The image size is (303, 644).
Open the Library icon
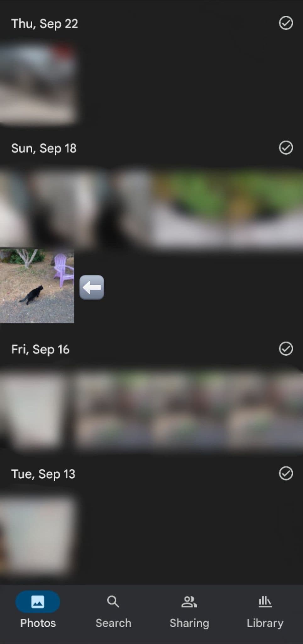pyautogui.click(x=265, y=602)
